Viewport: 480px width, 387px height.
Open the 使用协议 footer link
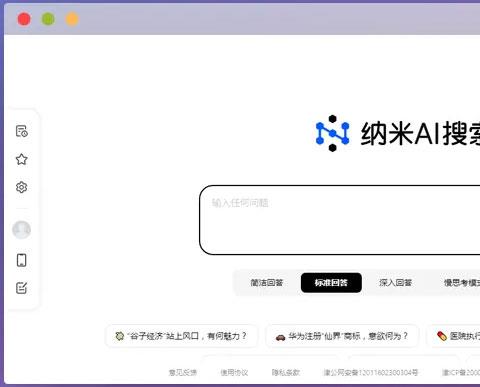pos(234,373)
